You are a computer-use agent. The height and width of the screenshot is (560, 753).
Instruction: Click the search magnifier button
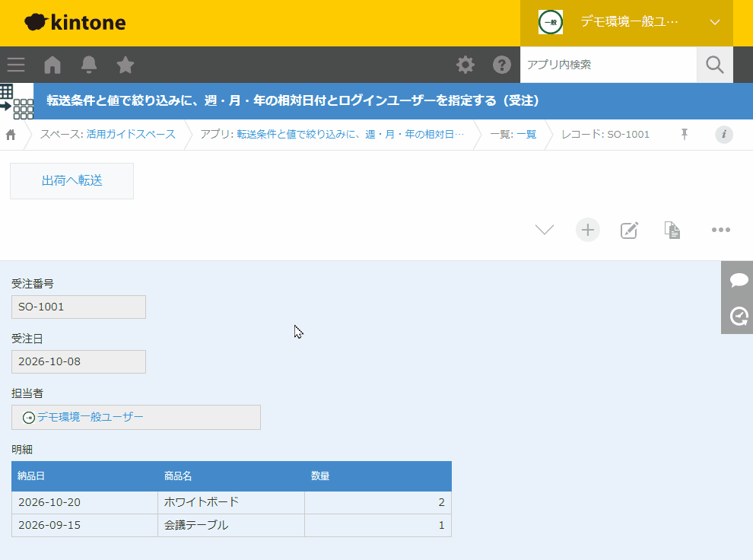click(x=714, y=65)
